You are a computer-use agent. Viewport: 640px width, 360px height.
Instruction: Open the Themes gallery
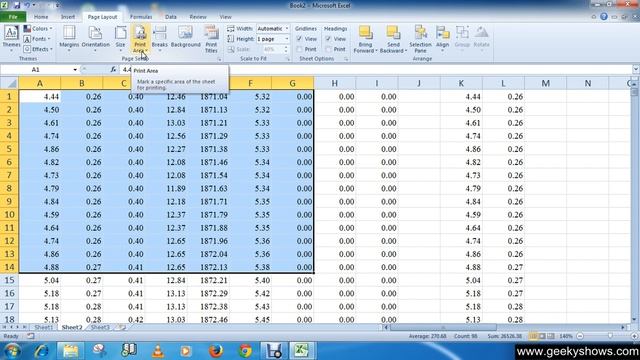pyautogui.click(x=11, y=39)
